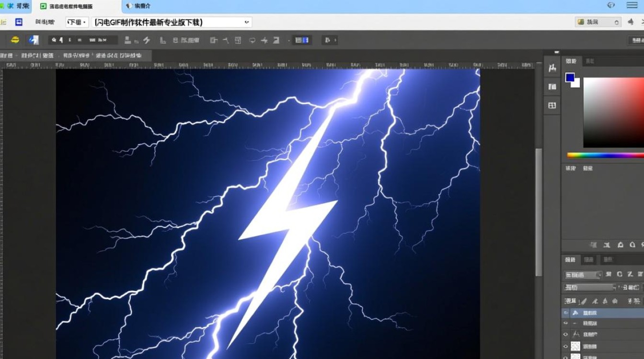Switch to the second browser tab with green icon
Image resolution: width=644 pixels, height=359 pixels.
[72, 6]
